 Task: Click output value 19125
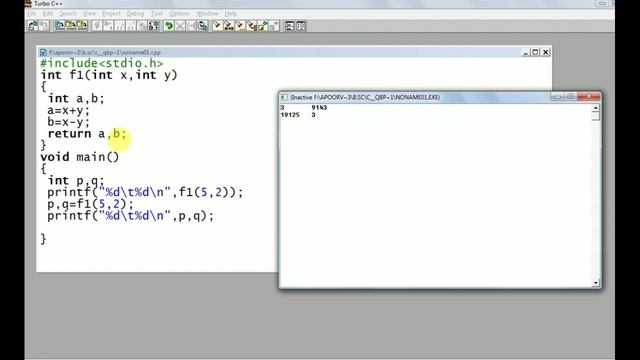click(x=290, y=115)
